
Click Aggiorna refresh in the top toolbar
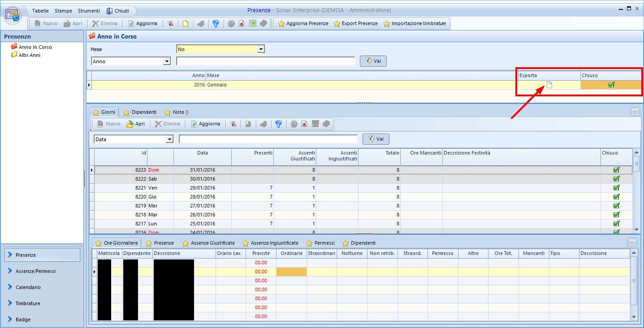point(143,24)
